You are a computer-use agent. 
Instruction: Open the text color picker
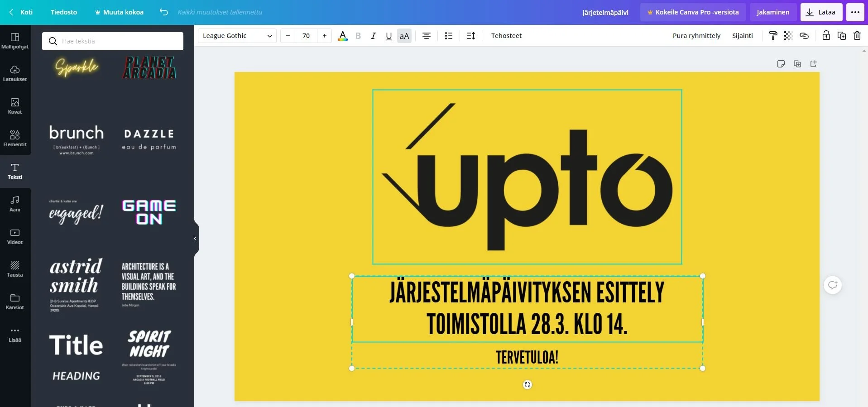pos(343,36)
